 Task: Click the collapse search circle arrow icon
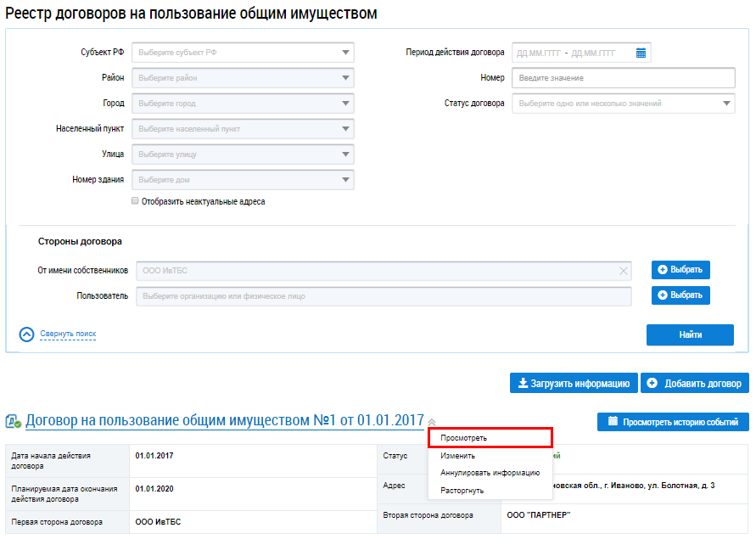pyautogui.click(x=26, y=334)
